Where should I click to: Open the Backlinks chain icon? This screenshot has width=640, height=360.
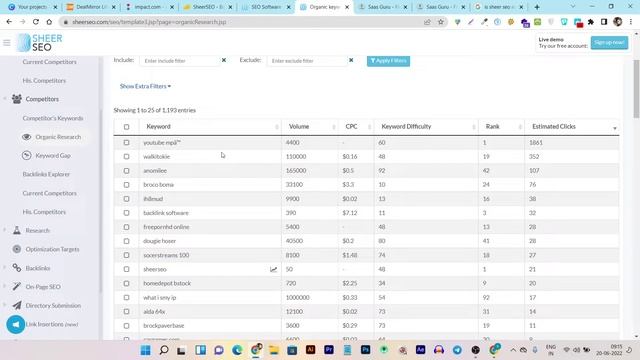click(17, 268)
